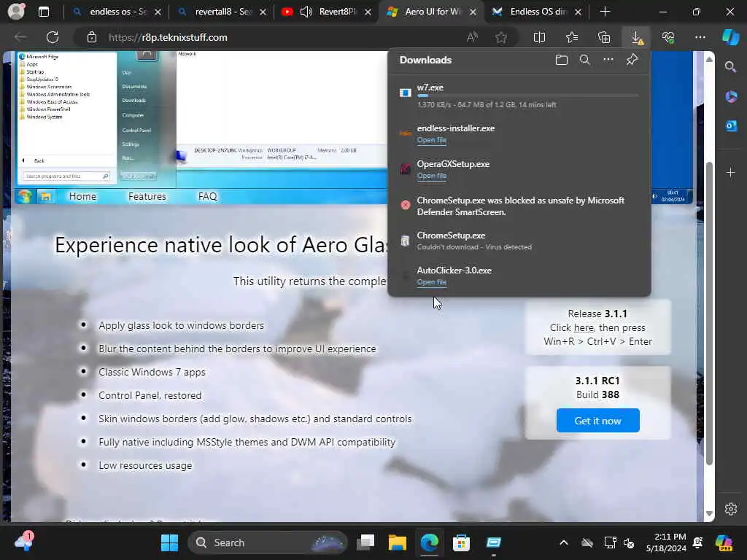The image size is (747, 560).
Task: Search downloads magnifier icon
Action: click(585, 60)
